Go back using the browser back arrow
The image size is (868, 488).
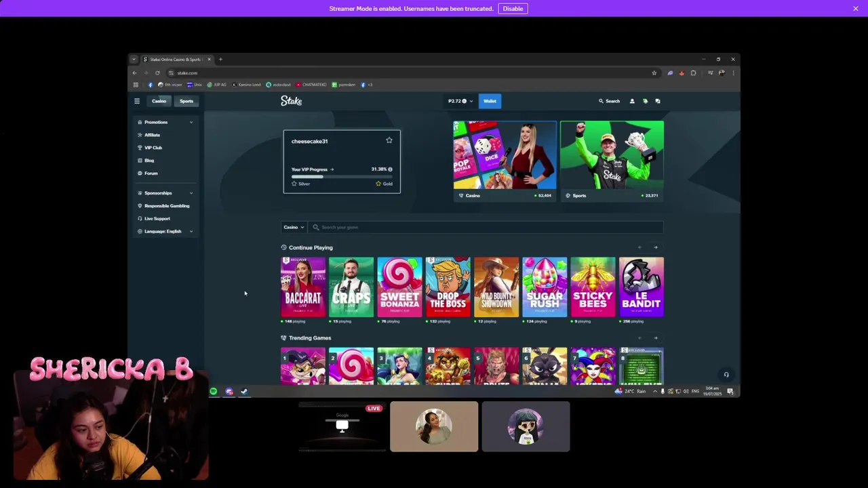pyautogui.click(x=134, y=73)
